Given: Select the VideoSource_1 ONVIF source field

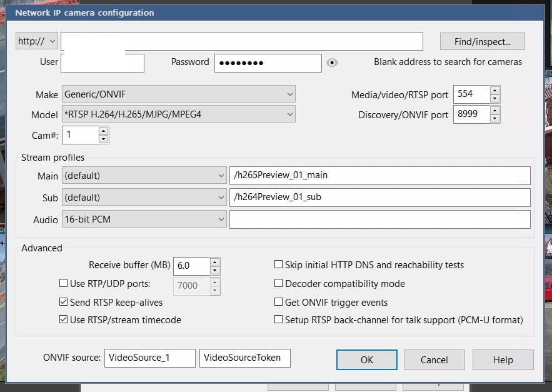Looking at the screenshot, I should click(x=149, y=358).
